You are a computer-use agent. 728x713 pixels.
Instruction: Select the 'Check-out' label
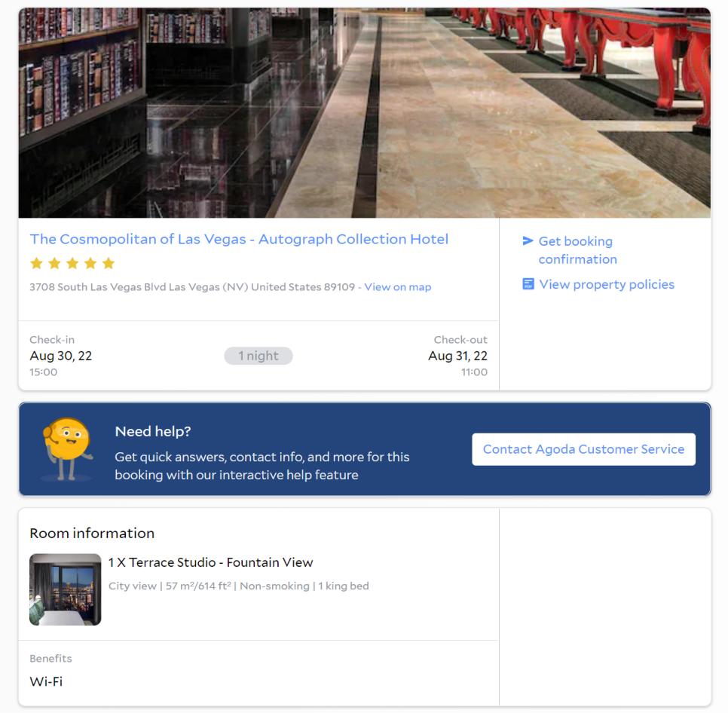pos(460,339)
